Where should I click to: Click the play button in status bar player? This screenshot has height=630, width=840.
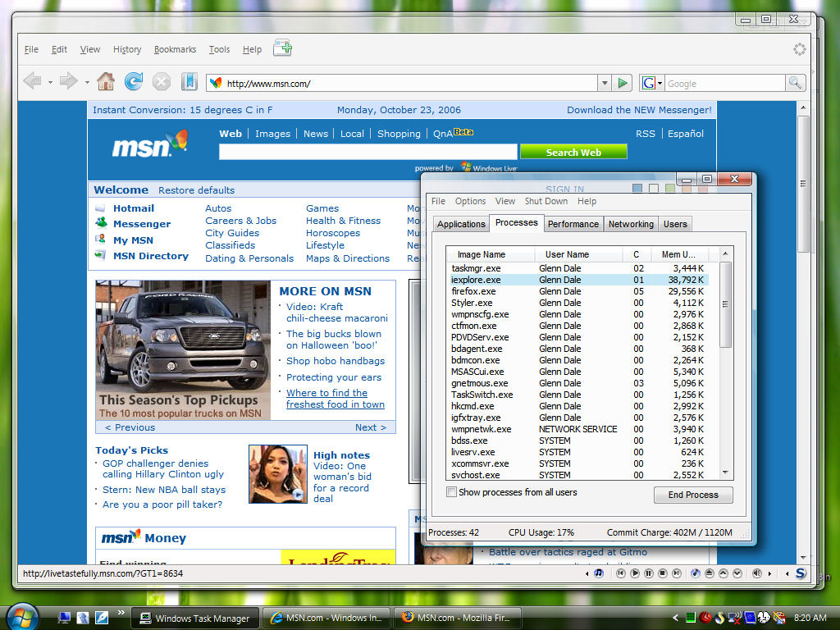point(635,573)
